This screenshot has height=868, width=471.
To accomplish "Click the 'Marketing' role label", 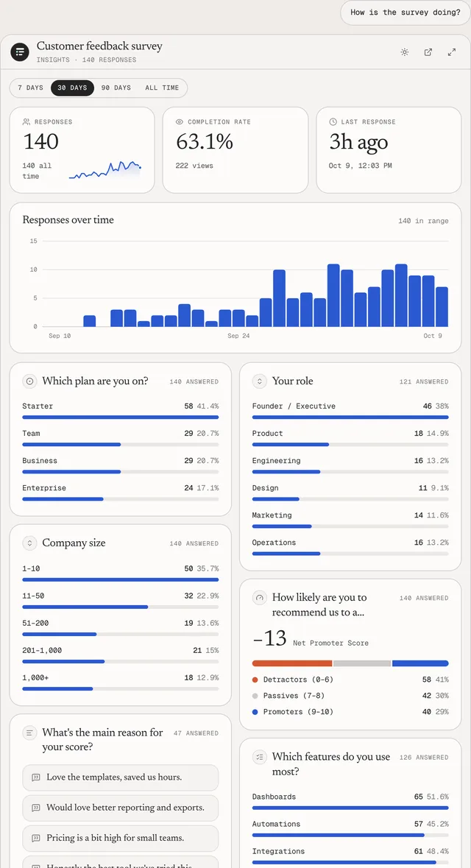I will pos(272,515).
